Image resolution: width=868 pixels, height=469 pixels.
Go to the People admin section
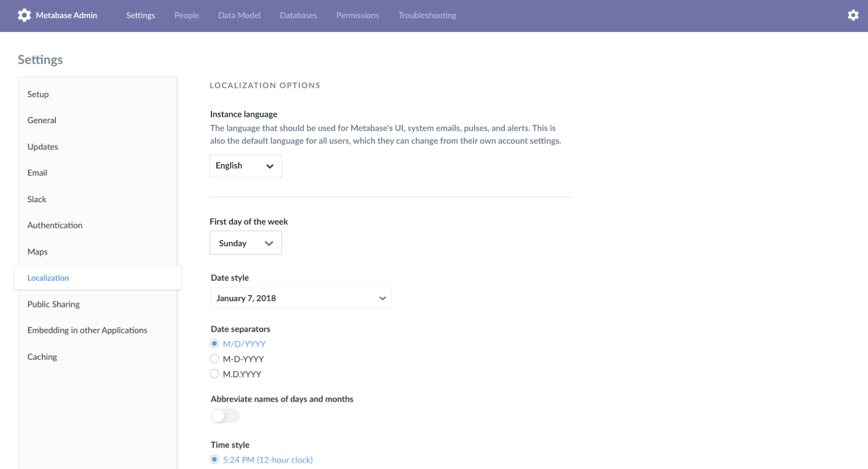pyautogui.click(x=186, y=16)
